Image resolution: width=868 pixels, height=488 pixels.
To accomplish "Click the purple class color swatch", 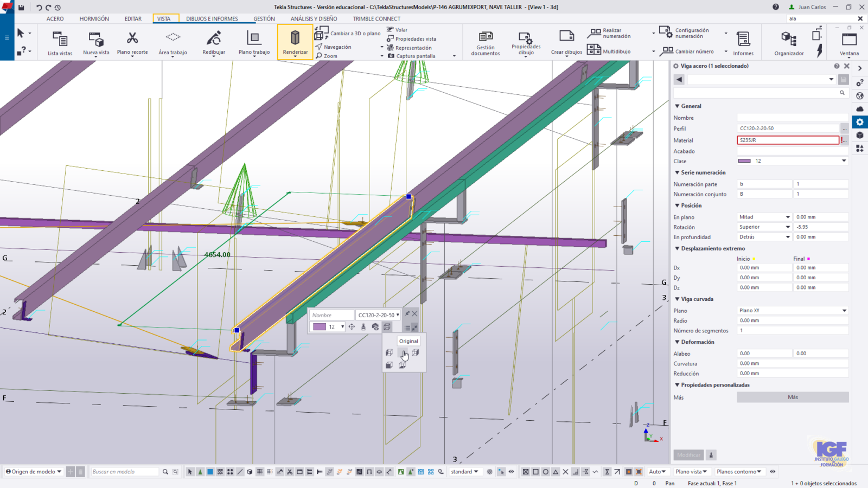I will point(320,327).
